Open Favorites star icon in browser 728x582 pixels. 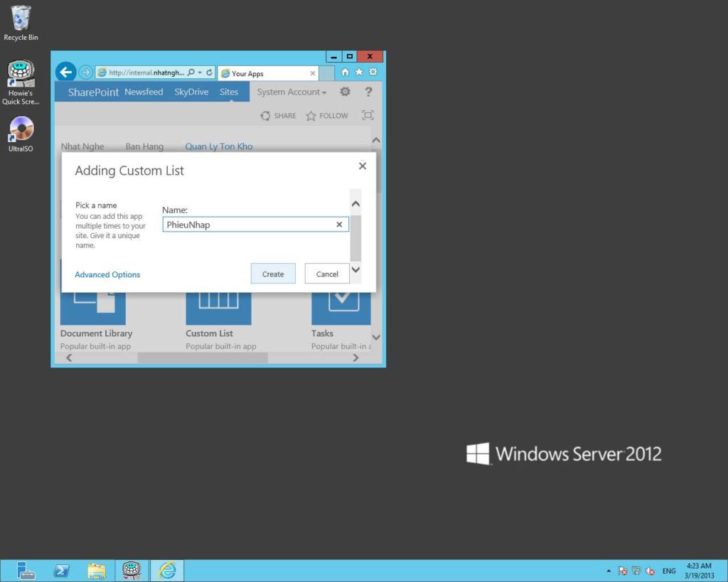click(359, 72)
